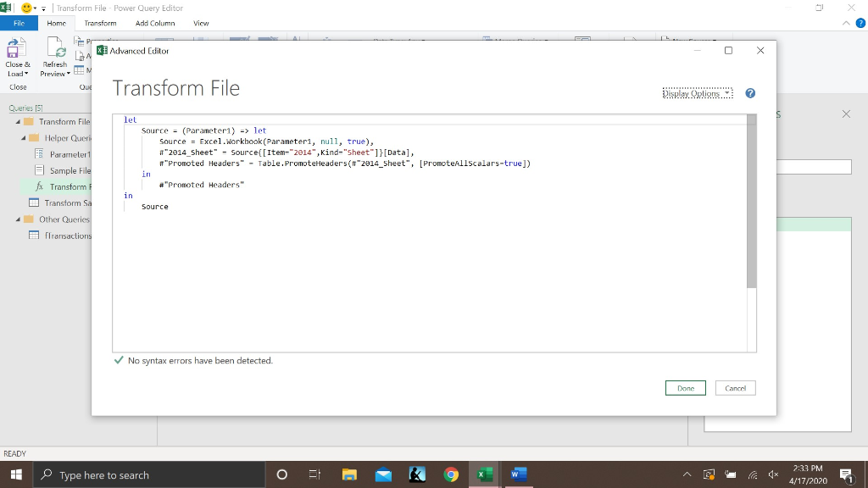Open the Display Options dropdown
Image resolution: width=868 pixels, height=488 pixels.
click(696, 93)
